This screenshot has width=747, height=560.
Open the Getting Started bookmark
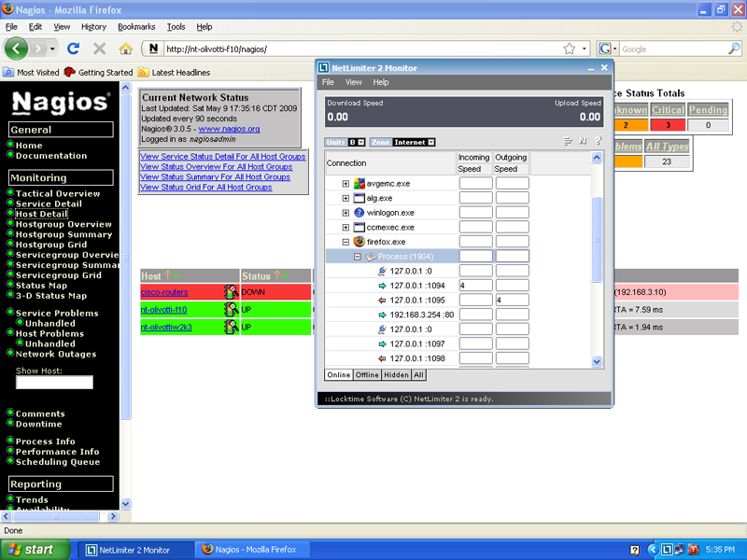(99, 73)
